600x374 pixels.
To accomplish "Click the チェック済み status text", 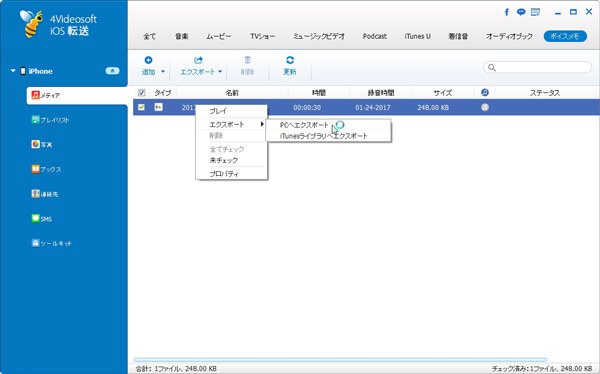I will click(542, 369).
